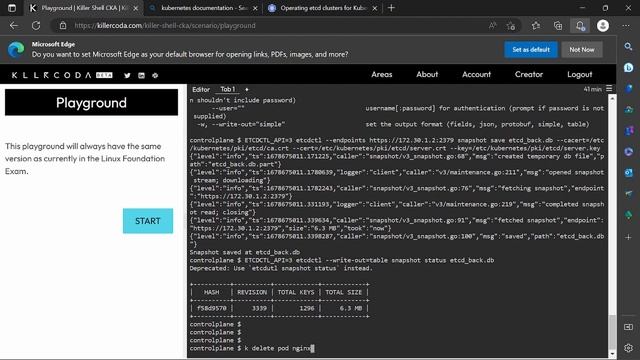Close the kubernetes documentation tab

255,8
